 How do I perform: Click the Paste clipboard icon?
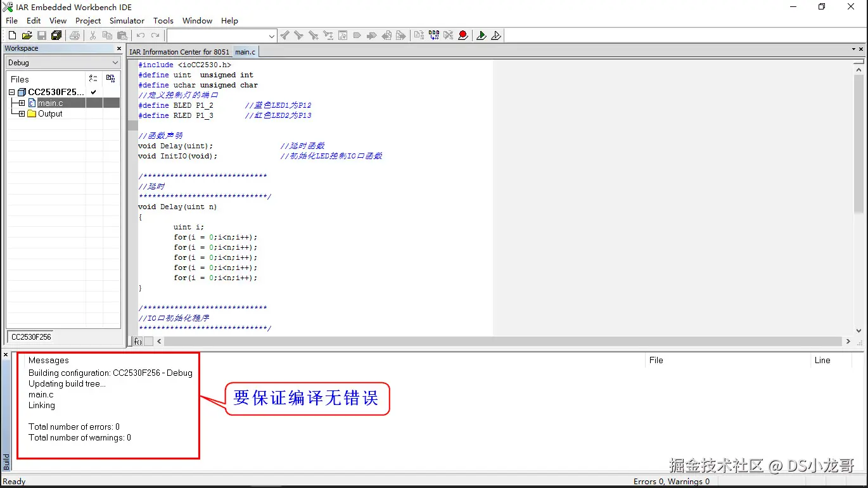click(x=122, y=35)
